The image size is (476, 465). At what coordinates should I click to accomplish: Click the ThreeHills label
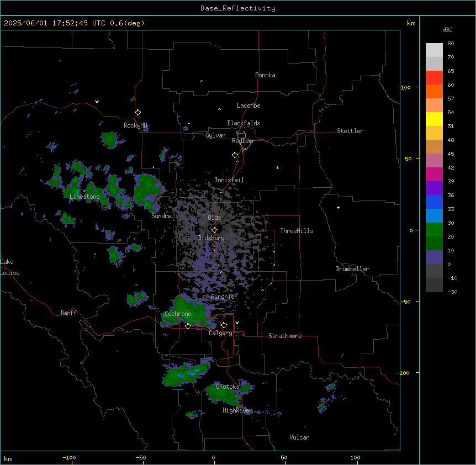click(x=297, y=231)
